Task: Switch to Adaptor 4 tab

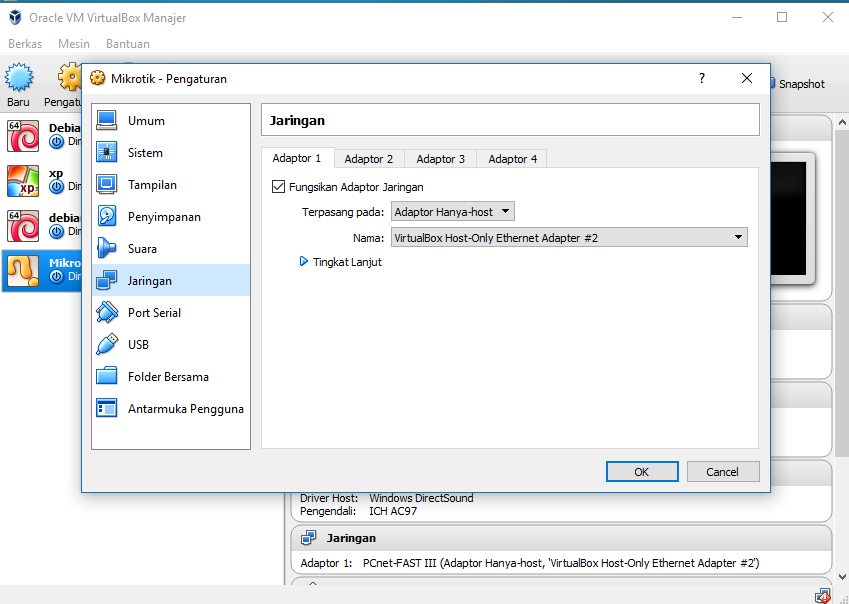Action: (512, 159)
